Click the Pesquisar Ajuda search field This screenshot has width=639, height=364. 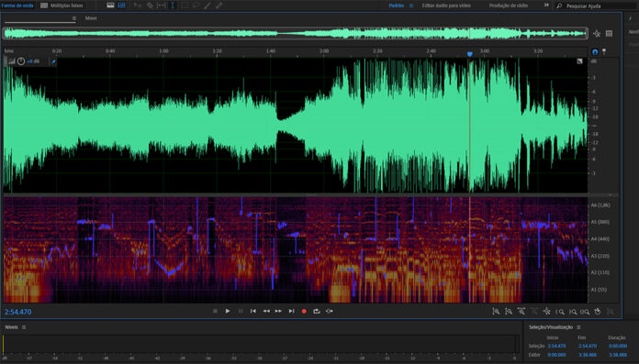(x=597, y=6)
